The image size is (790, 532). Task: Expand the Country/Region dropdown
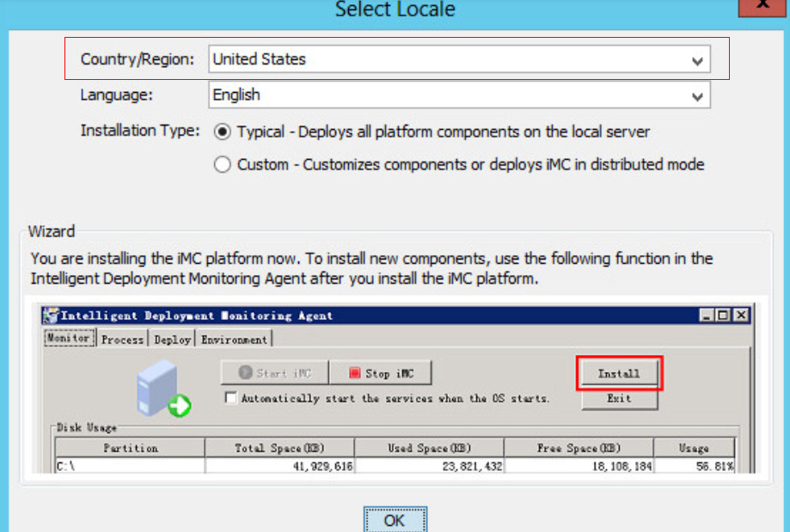(697, 61)
